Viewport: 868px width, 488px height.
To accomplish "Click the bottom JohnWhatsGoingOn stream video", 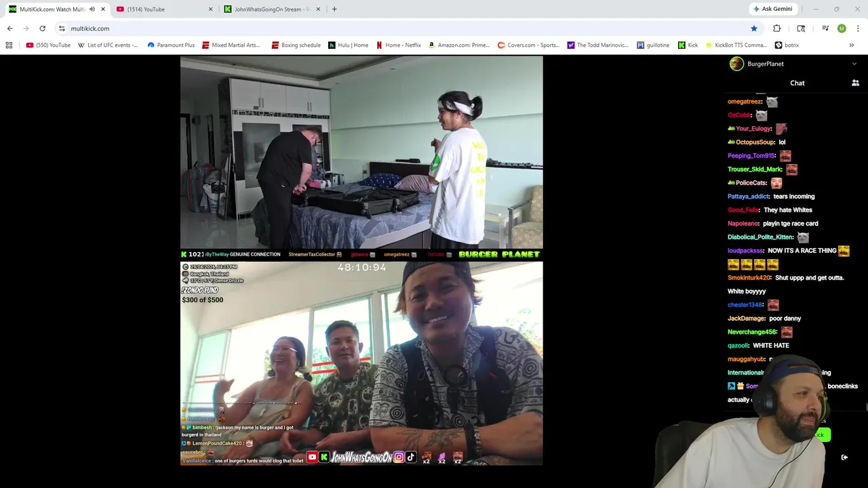I will 361,364.
